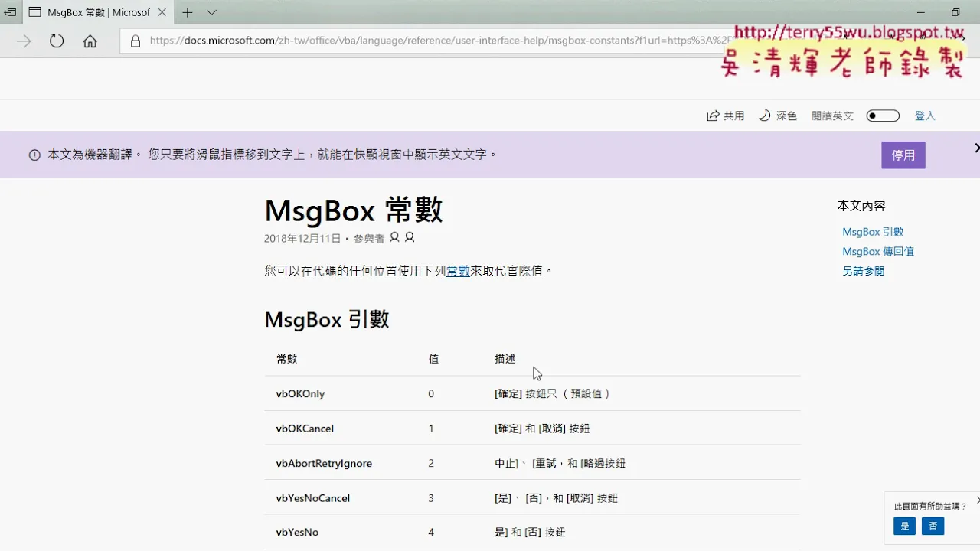
Task: Click the MsgBox 常數 page title
Action: 354,210
